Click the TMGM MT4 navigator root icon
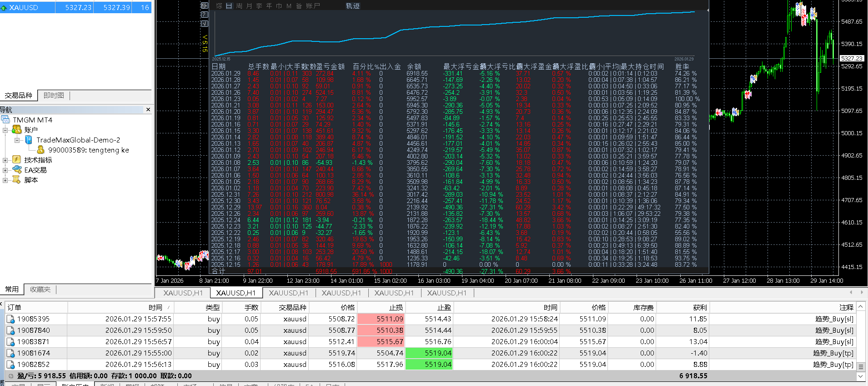Viewport: 868px width, 386px height. [5, 120]
